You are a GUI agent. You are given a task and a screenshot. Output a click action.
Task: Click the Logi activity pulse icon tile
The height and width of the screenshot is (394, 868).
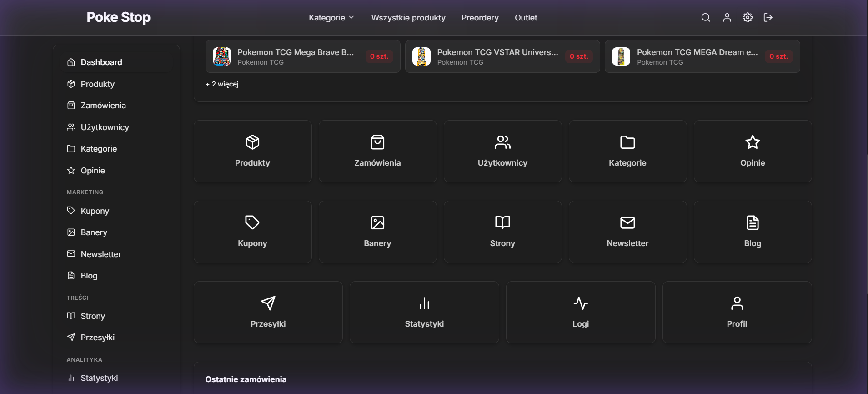(x=581, y=313)
